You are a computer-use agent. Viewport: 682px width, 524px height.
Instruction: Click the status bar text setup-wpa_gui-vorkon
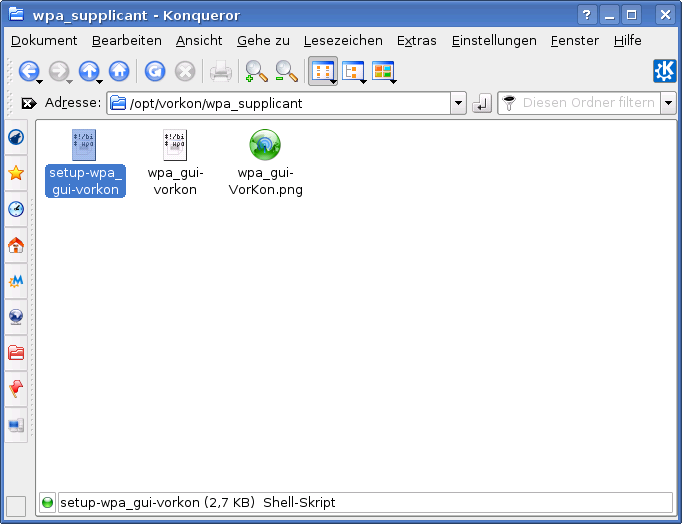point(130,503)
